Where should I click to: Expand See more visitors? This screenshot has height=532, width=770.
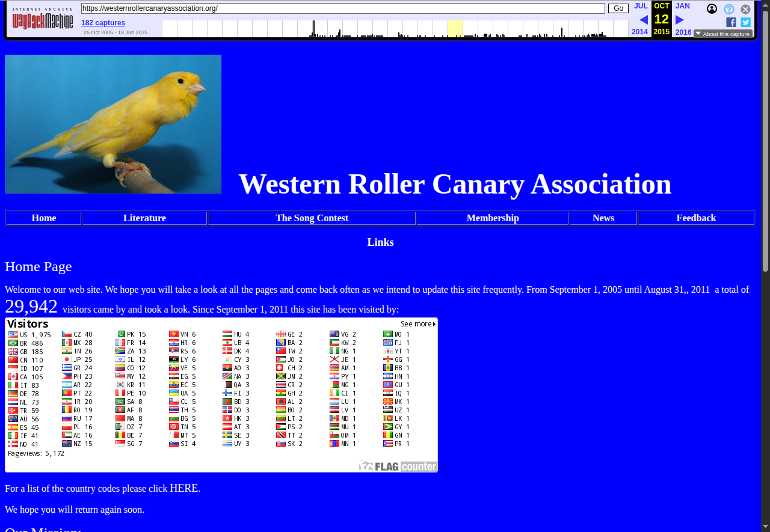tap(418, 324)
